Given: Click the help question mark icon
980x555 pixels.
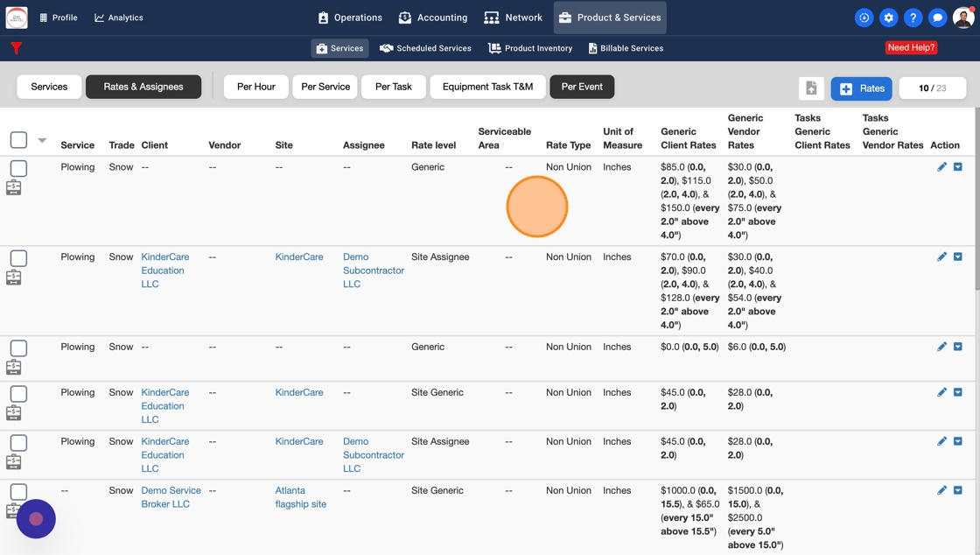Looking at the screenshot, I should [913, 18].
